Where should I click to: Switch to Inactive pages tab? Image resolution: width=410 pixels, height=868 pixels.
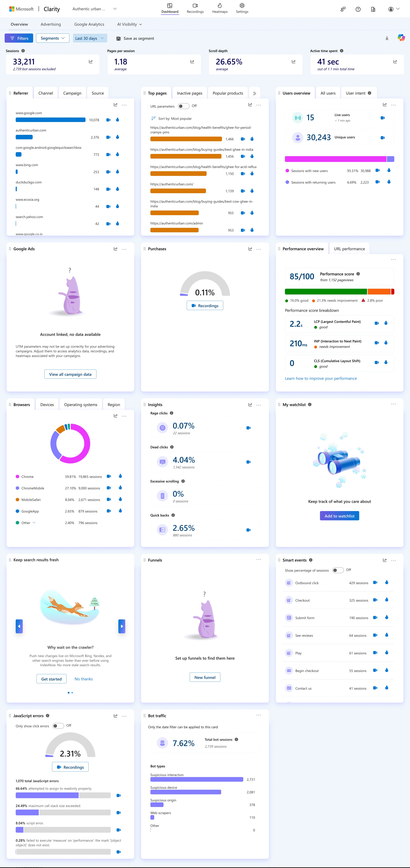click(189, 93)
